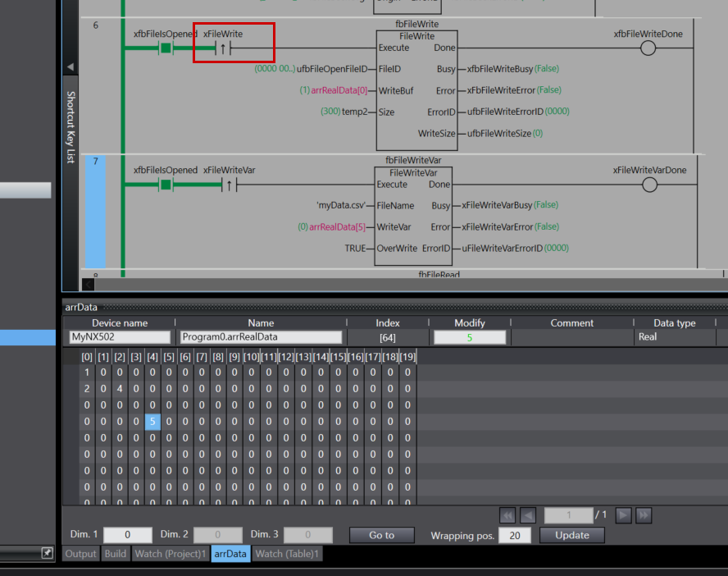Click the ladder editor scroll-left arrow
The width and height of the screenshot is (728, 576).
click(x=89, y=285)
